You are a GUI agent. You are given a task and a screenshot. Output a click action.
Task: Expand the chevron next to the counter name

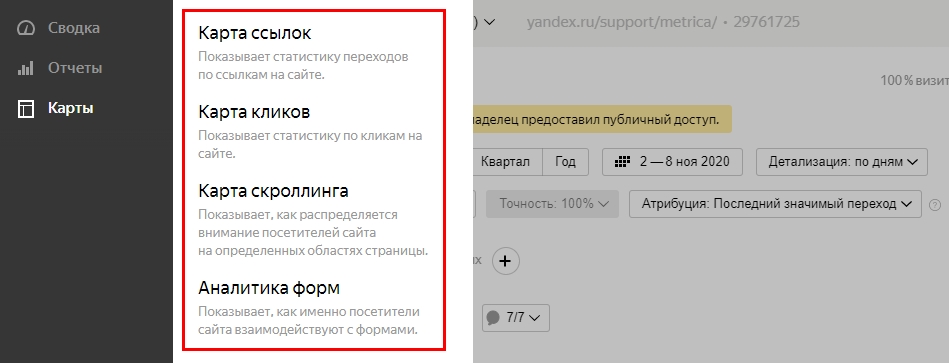pyautogui.click(x=490, y=22)
